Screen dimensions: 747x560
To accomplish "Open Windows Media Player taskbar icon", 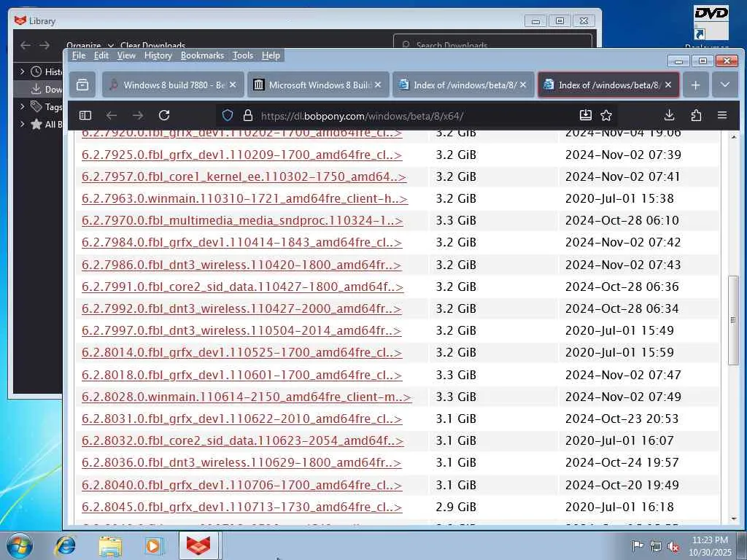I will 153,545.
